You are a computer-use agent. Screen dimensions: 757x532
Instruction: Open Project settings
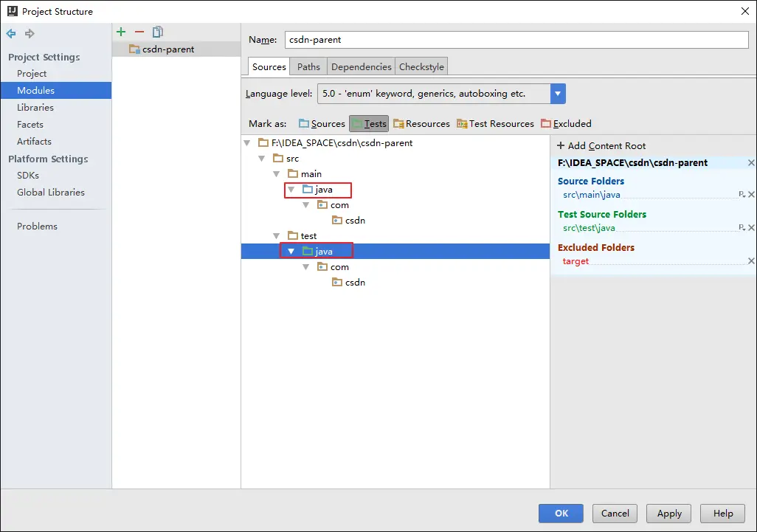[32, 73]
